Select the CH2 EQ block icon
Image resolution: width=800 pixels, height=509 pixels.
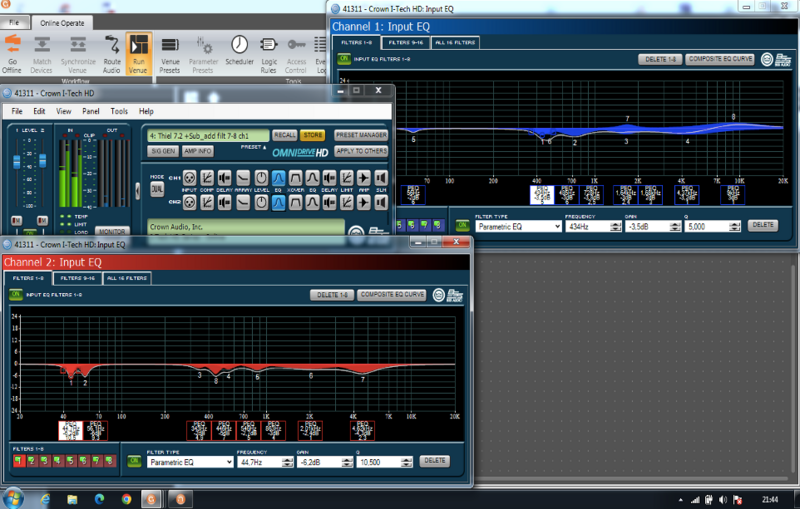pyautogui.click(x=278, y=204)
